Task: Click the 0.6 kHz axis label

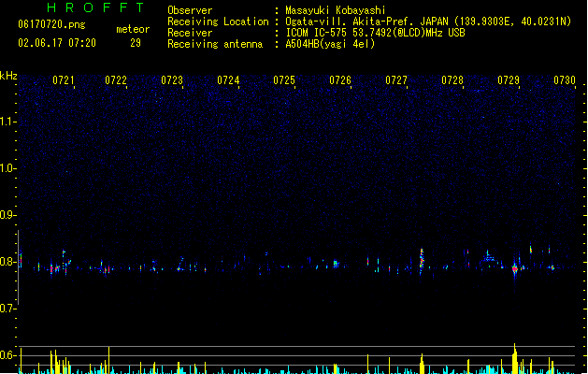Action: coord(7,355)
